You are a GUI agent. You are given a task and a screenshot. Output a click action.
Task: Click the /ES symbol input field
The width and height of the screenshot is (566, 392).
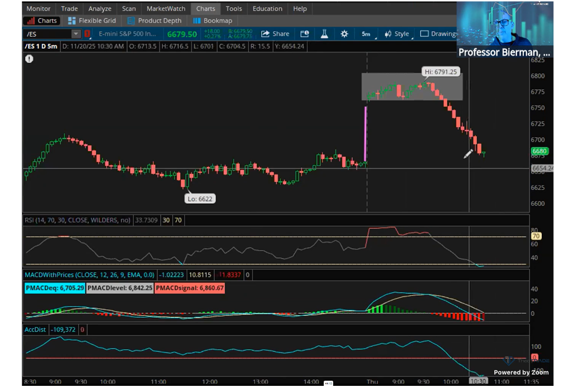pyautogui.click(x=47, y=34)
